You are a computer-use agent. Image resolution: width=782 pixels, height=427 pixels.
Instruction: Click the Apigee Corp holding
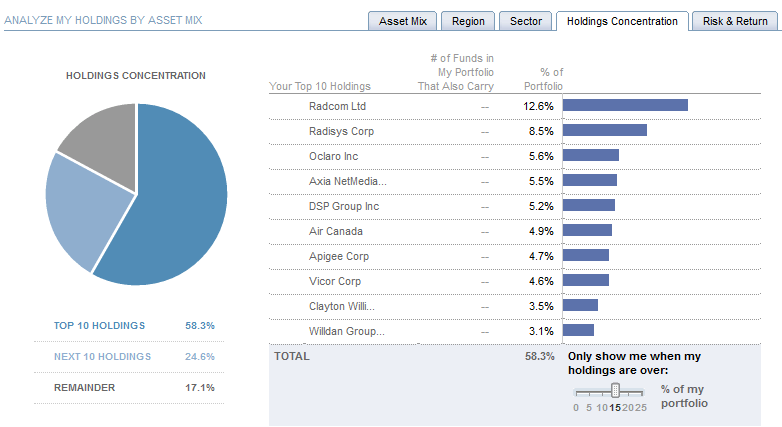[338, 256]
